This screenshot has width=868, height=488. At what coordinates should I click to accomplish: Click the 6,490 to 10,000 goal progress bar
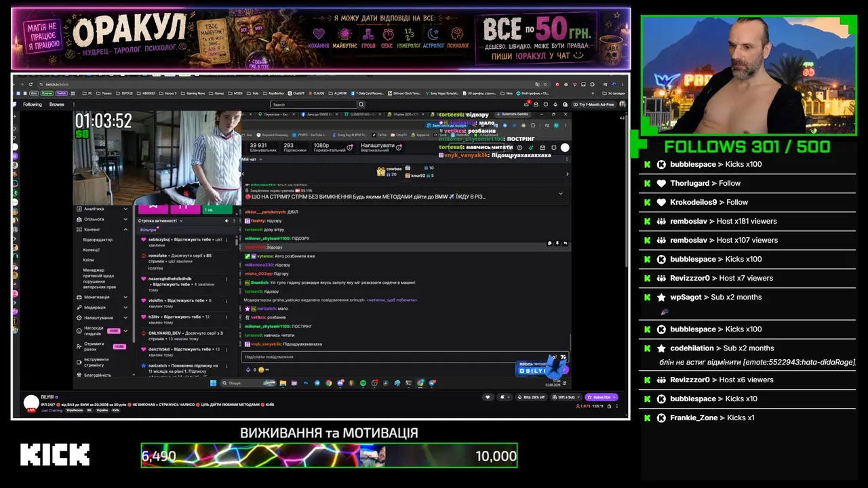click(x=329, y=455)
